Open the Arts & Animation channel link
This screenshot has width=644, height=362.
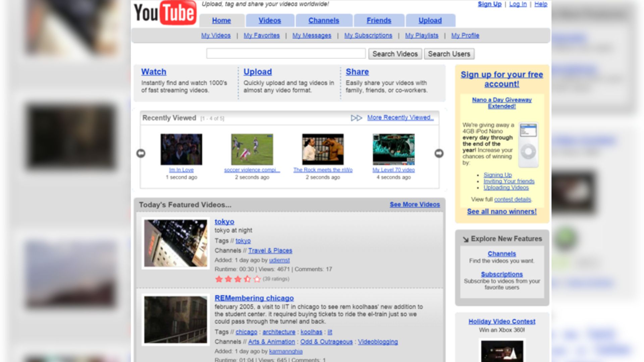click(271, 342)
